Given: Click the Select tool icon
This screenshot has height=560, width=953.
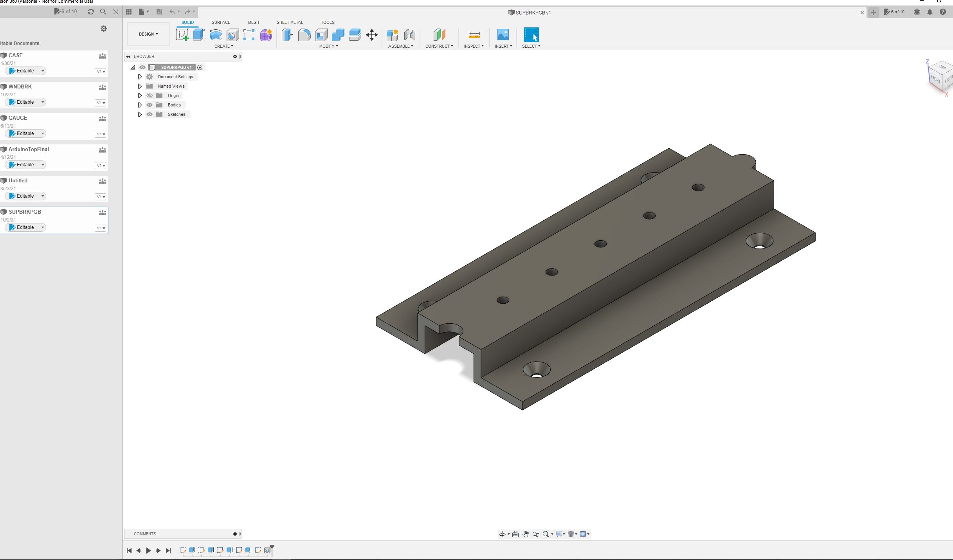Looking at the screenshot, I should point(531,35).
